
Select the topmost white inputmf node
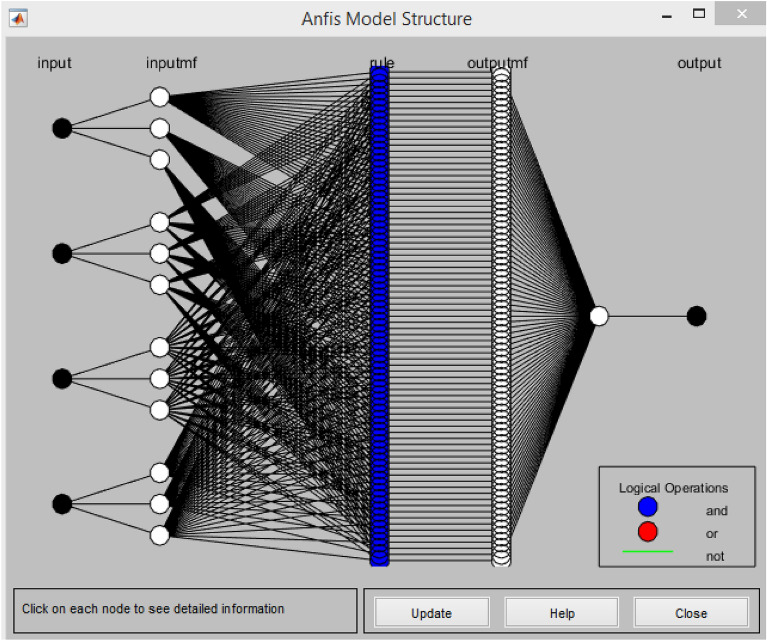pos(160,96)
